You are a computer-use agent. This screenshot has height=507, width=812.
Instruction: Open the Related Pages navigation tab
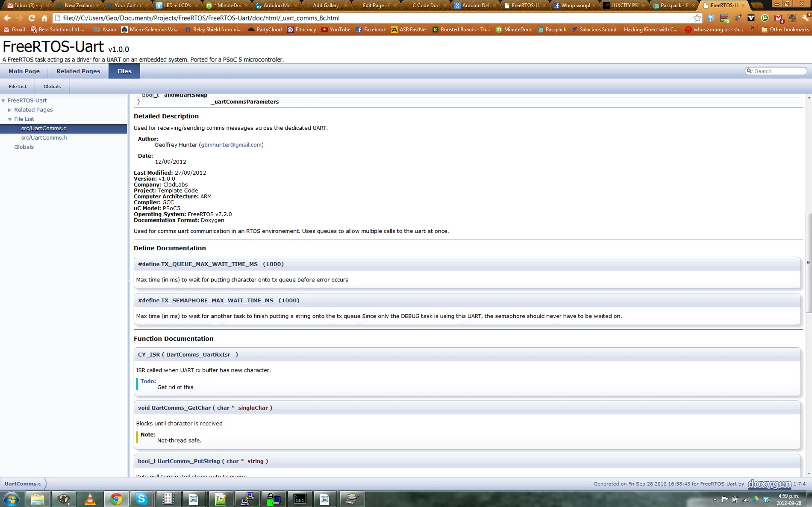(78, 71)
